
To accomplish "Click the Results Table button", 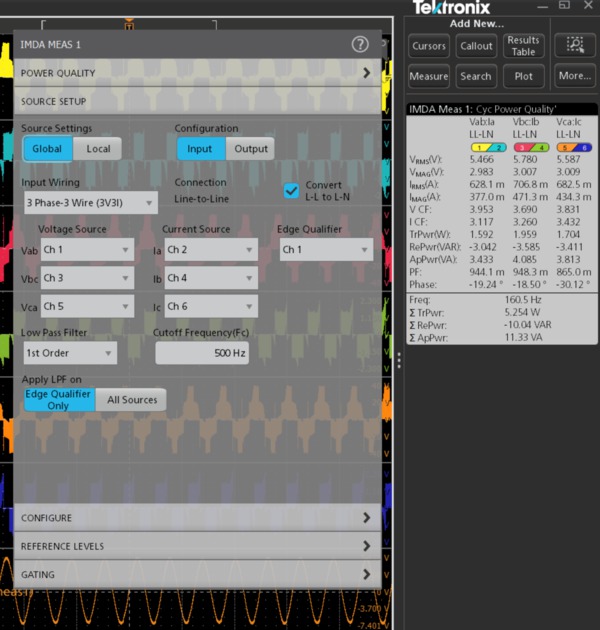I will [x=523, y=46].
